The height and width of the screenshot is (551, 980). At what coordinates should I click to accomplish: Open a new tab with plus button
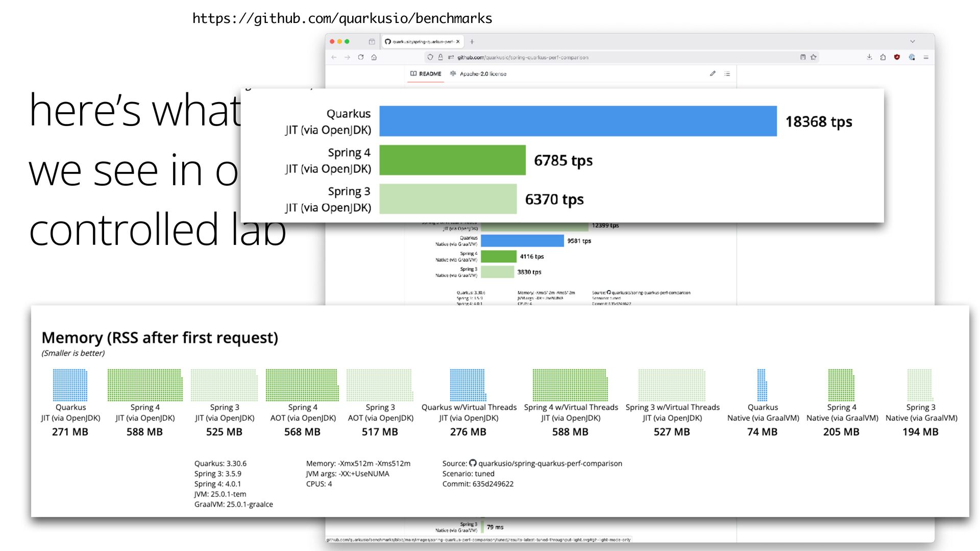pyautogui.click(x=472, y=41)
